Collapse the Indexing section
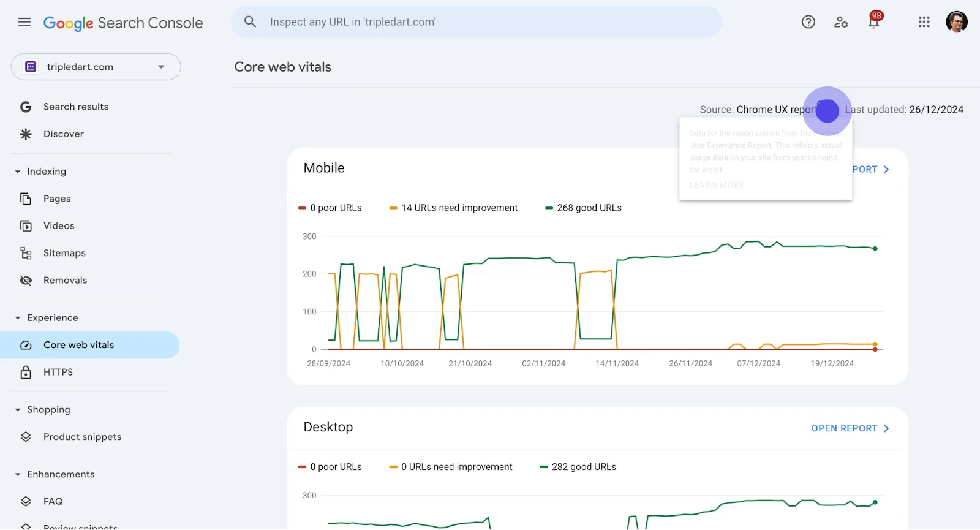The height and width of the screenshot is (530, 980). click(x=18, y=172)
